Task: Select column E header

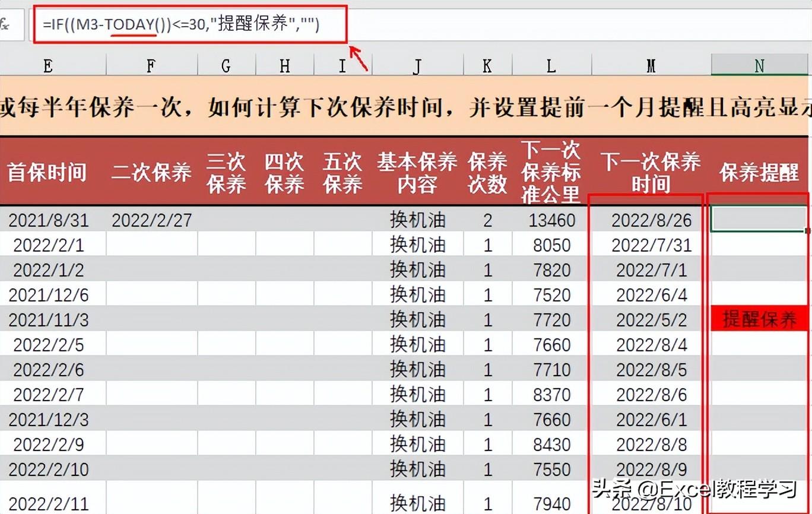Action: point(47,65)
